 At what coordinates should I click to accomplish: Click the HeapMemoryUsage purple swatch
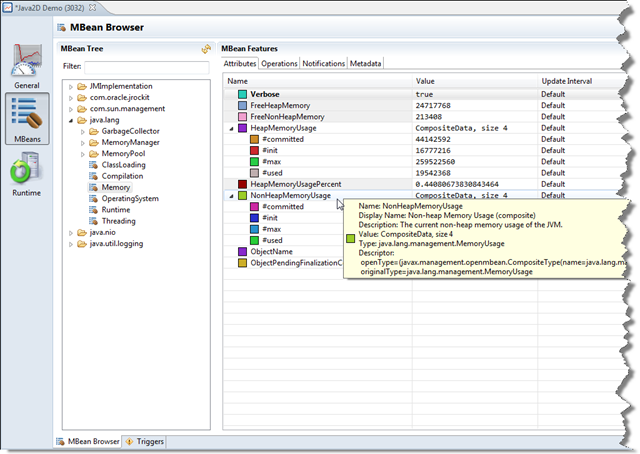tap(242, 128)
